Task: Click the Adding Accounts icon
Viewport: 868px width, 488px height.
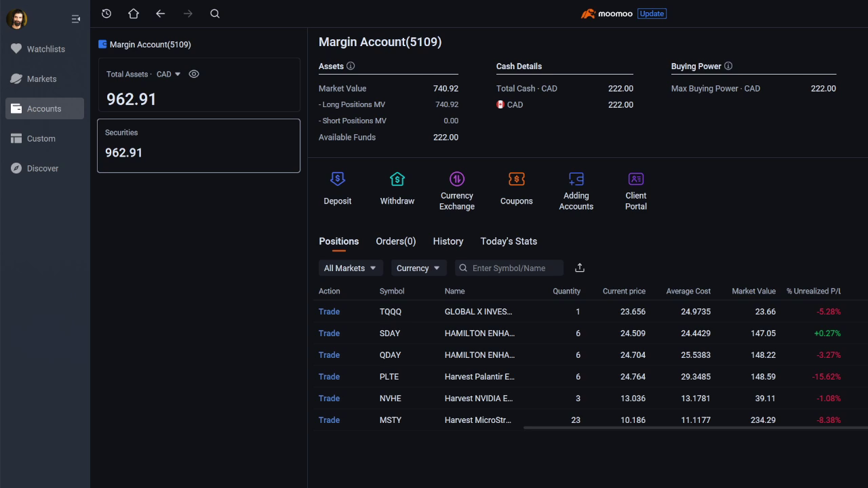Action: tap(576, 180)
